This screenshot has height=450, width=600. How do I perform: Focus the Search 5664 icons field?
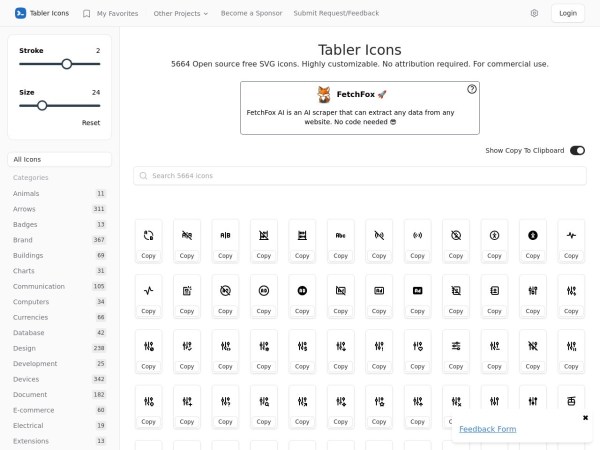coord(360,176)
